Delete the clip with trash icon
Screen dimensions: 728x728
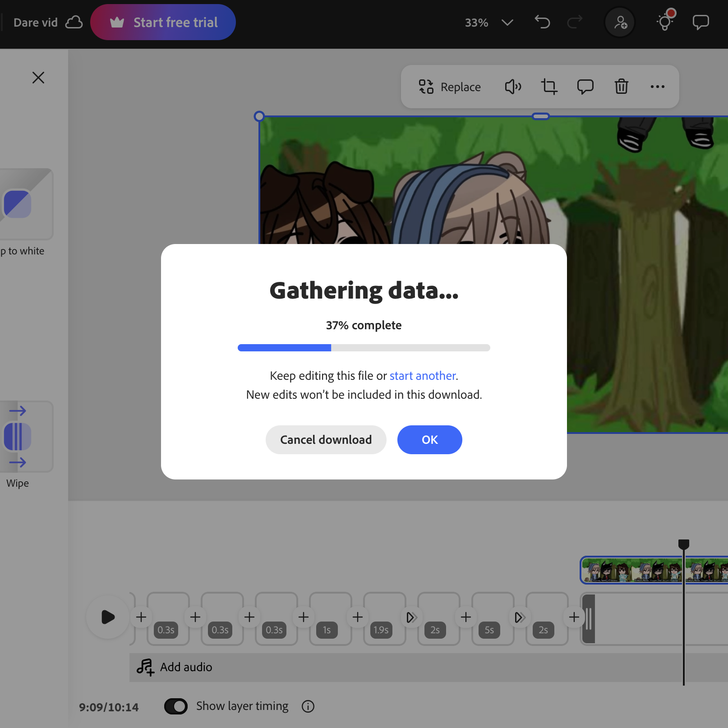pos(622,87)
